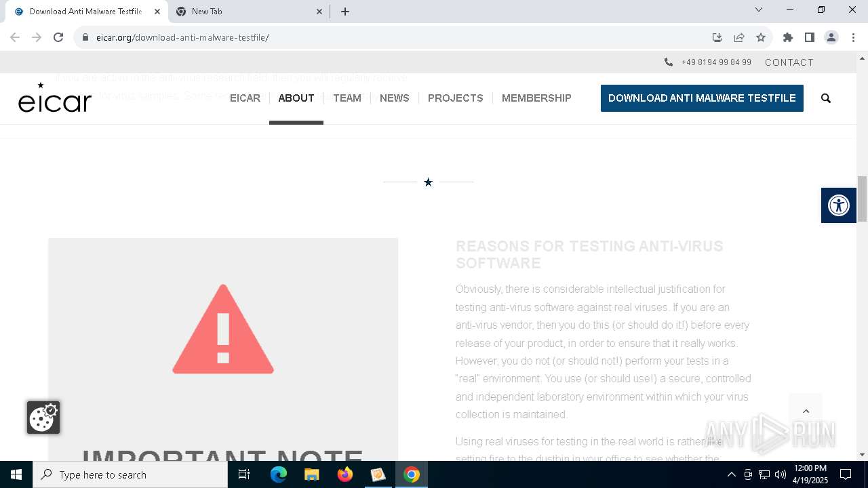868x488 pixels.
Task: Open the EICAR menu item
Action: [x=245, y=98]
